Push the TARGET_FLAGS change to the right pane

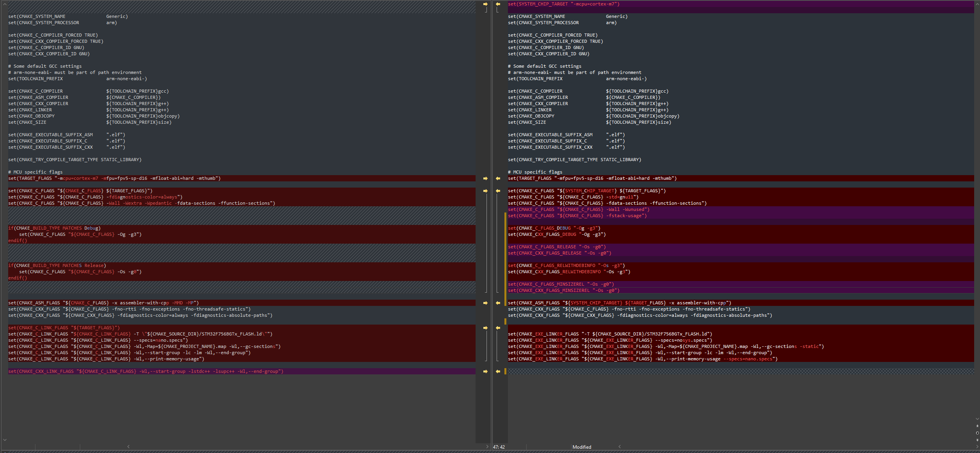point(485,178)
